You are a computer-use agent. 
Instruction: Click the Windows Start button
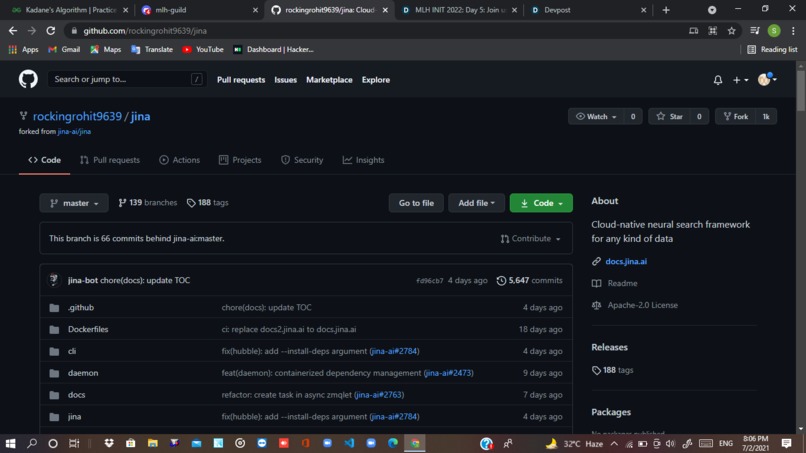(x=10, y=443)
